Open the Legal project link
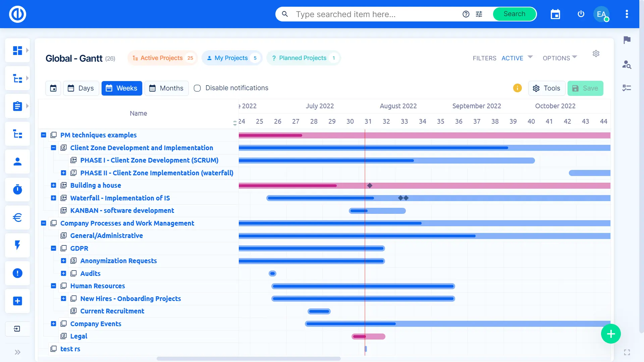This screenshot has height=362, width=644. click(78, 336)
